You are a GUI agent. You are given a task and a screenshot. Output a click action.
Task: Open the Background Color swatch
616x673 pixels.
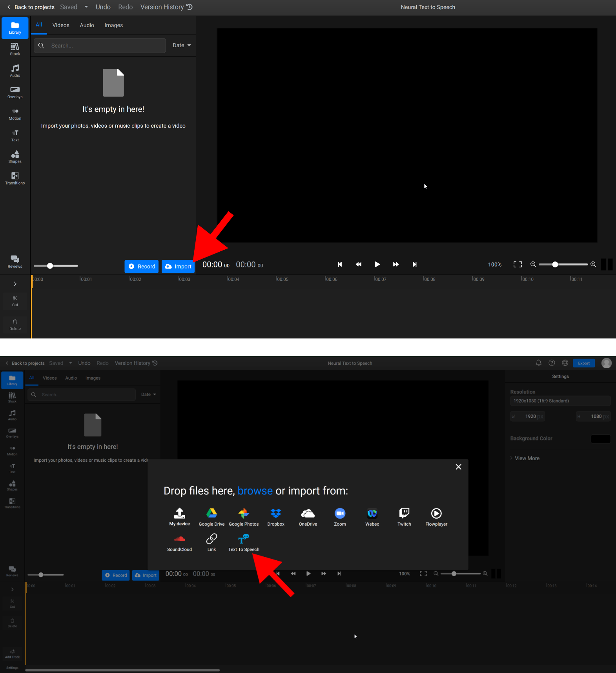point(600,439)
